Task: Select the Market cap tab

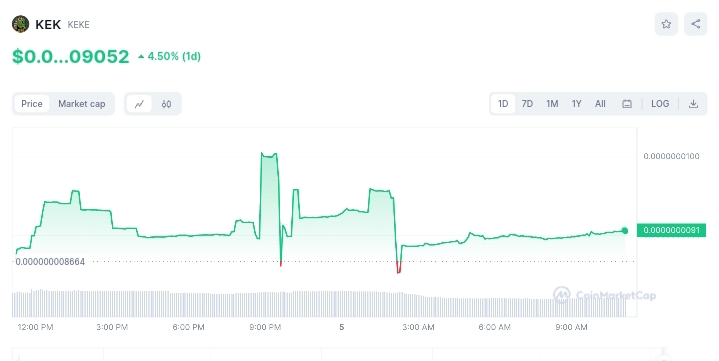Action: (x=82, y=104)
